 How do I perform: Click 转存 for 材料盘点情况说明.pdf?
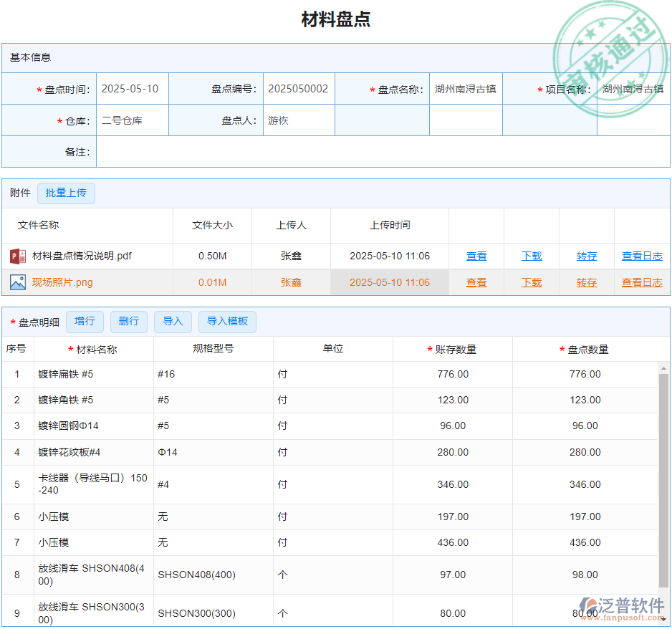click(586, 256)
